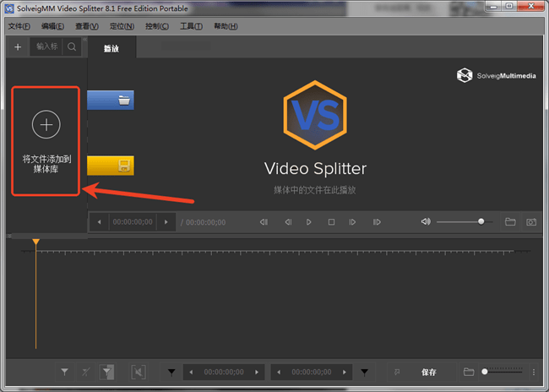Switch to the 播放 tab

point(111,48)
